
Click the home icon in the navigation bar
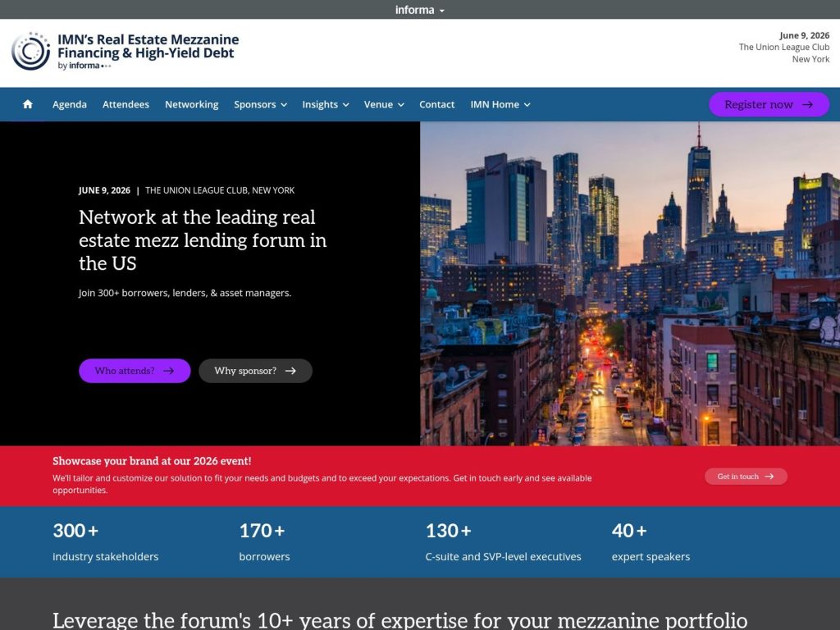pos(27,104)
